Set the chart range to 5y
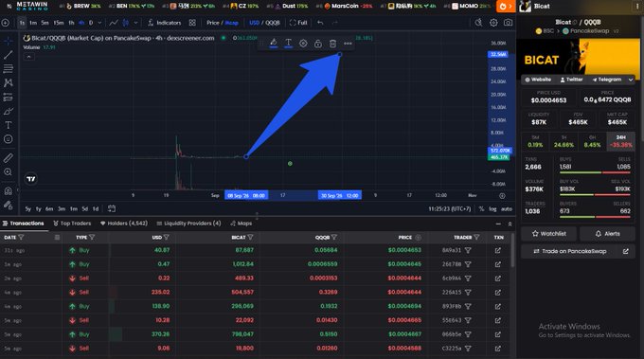 tap(27, 208)
